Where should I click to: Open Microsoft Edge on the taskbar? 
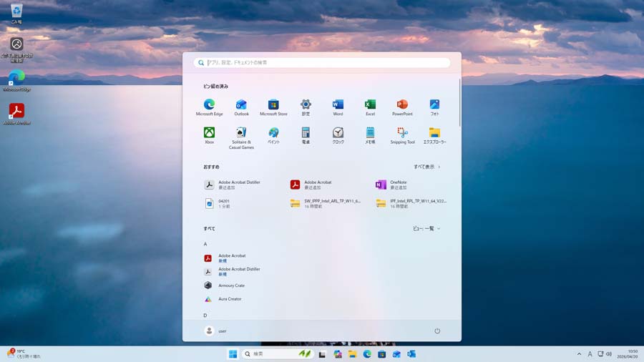(367, 354)
